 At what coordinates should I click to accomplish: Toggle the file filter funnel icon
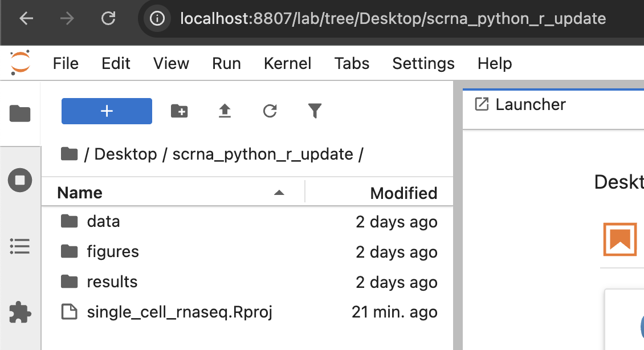click(x=315, y=111)
